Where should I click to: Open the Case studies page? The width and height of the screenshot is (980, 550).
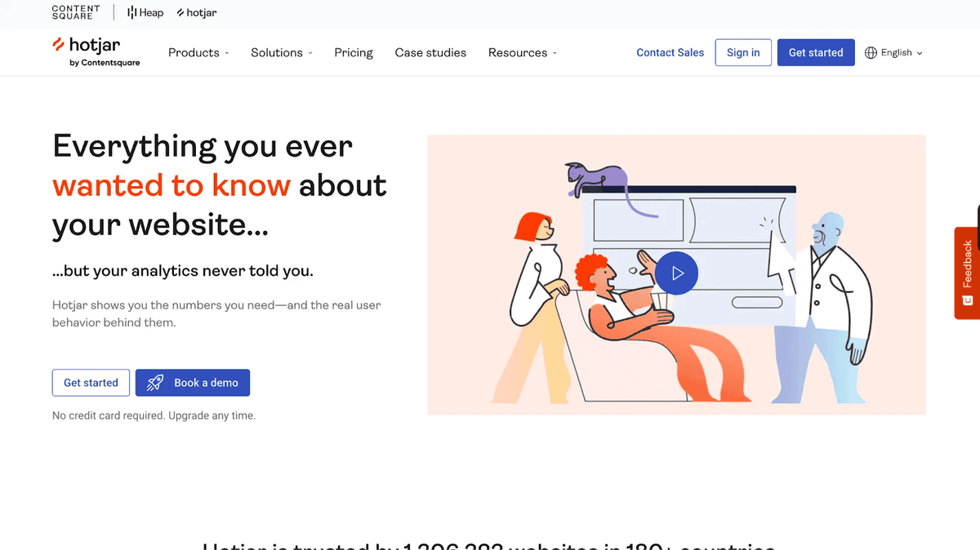tap(430, 52)
